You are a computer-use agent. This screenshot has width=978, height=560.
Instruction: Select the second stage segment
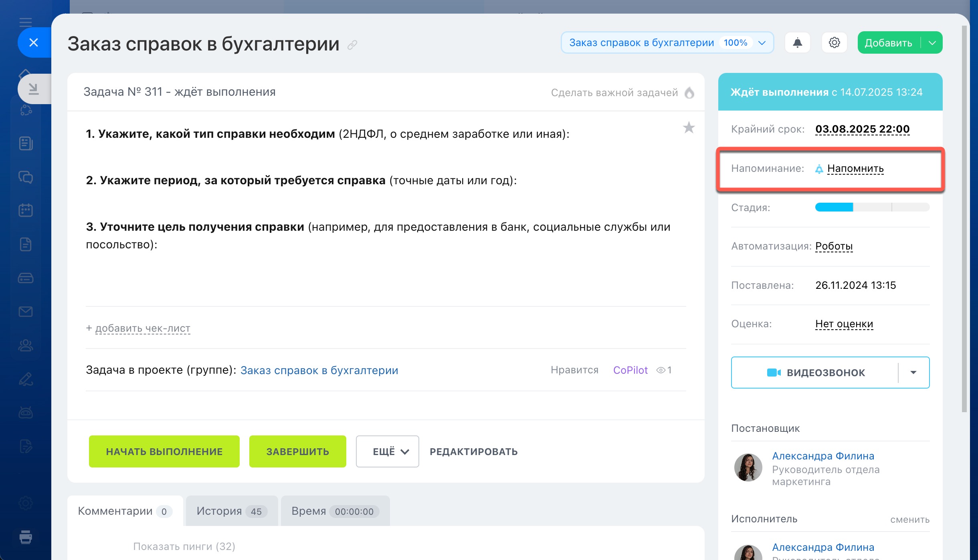point(873,207)
